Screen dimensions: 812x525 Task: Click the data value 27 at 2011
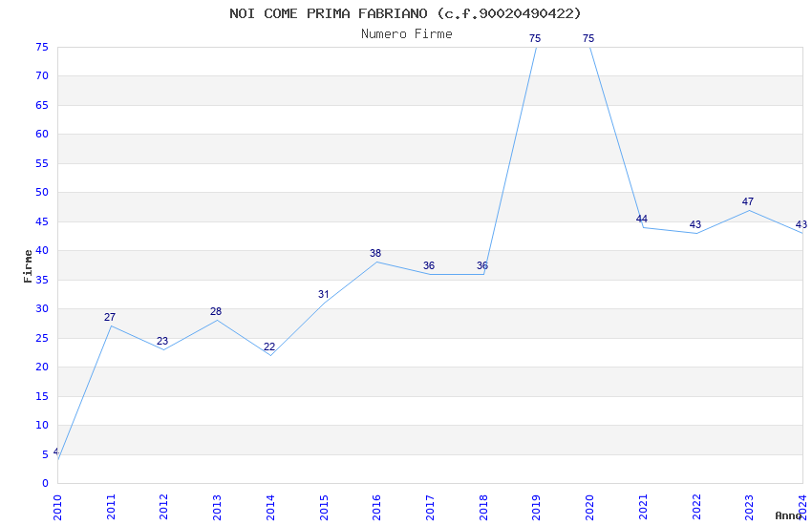(110, 317)
